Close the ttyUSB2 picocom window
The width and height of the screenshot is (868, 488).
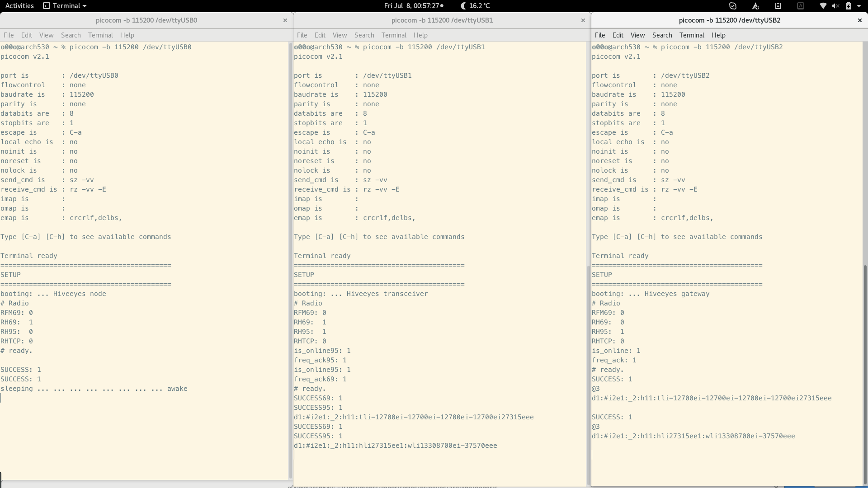[x=859, y=20]
